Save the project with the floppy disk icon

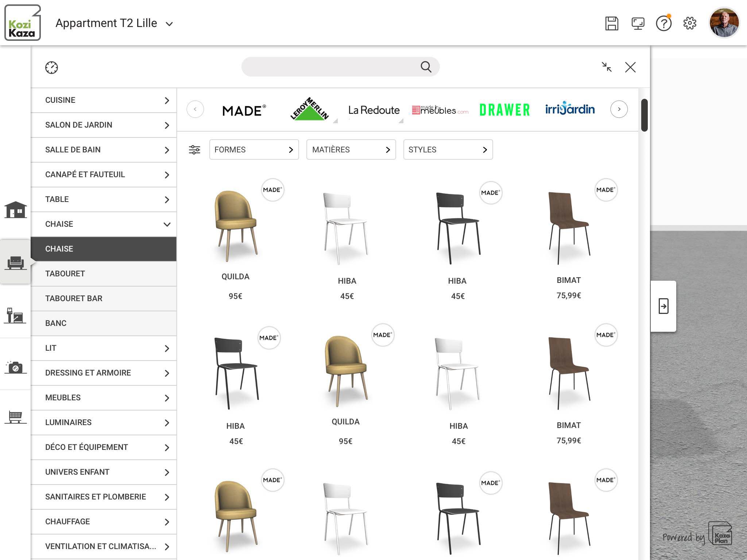pyautogui.click(x=612, y=23)
